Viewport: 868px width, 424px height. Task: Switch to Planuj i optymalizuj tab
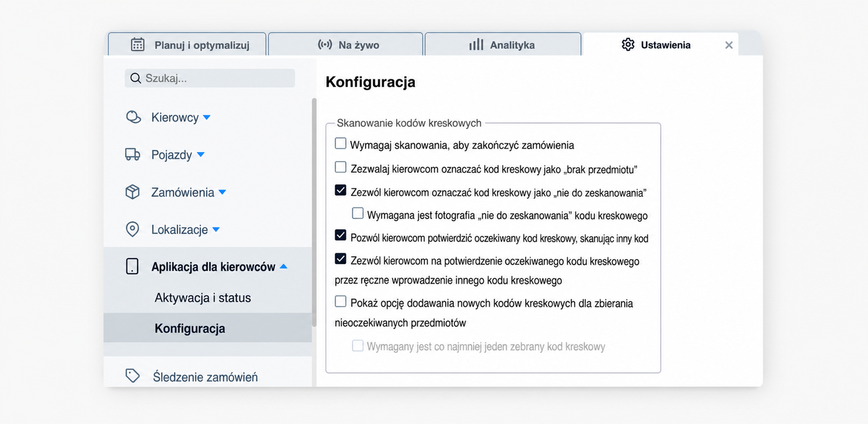point(187,45)
